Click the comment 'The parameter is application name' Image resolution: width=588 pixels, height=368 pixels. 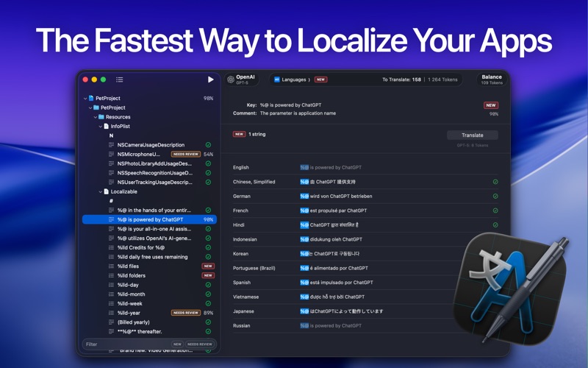pos(298,113)
